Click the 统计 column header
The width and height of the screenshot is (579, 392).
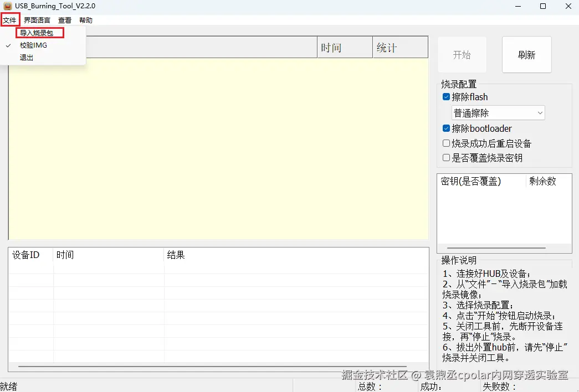point(400,47)
